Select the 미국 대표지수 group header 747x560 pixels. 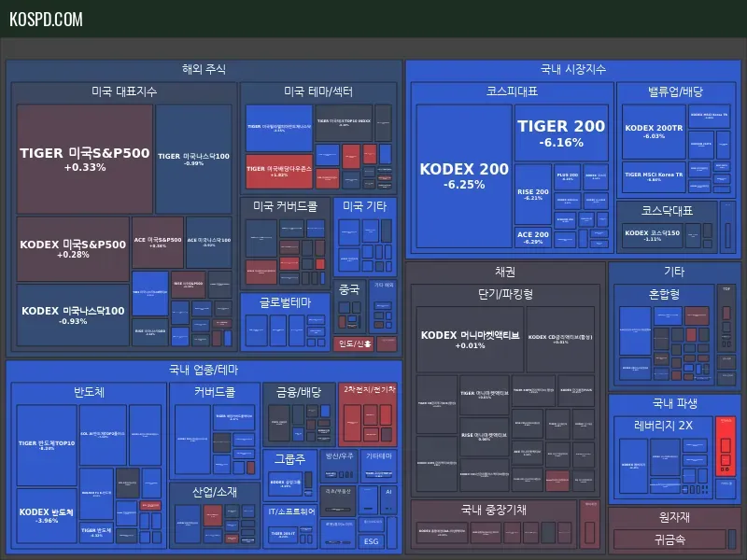click(x=124, y=91)
